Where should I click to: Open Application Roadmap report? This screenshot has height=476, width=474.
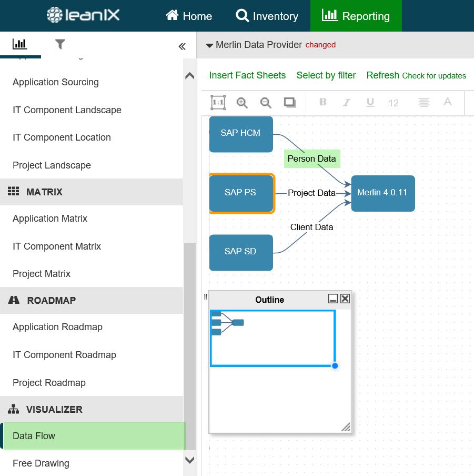click(x=57, y=327)
